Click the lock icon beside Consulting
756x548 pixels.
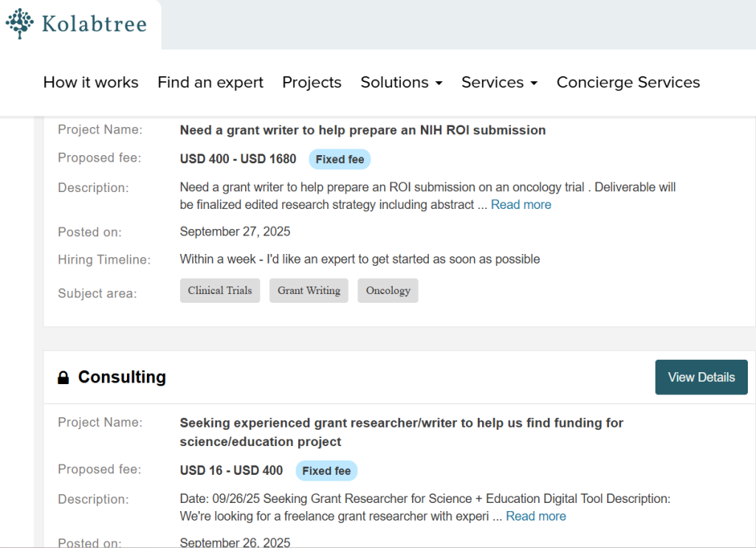pos(63,378)
